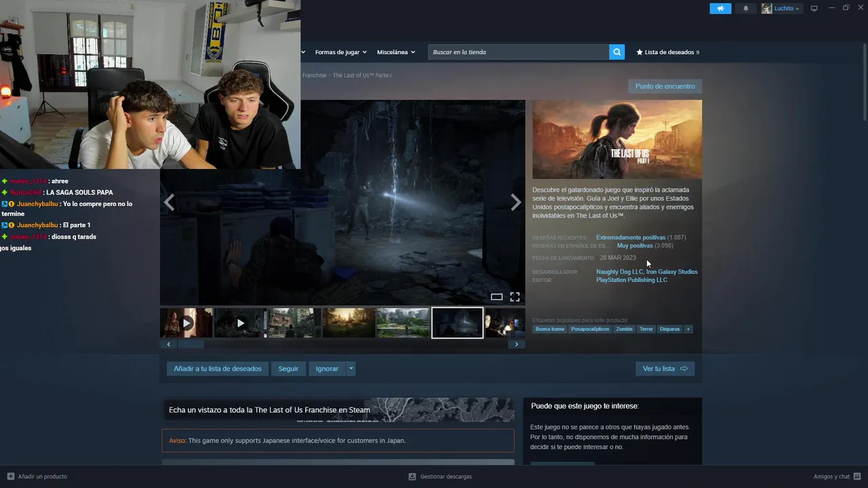Open Extremadamente positivas recent reviews
Viewport: 868px width, 488px height.
(631, 237)
